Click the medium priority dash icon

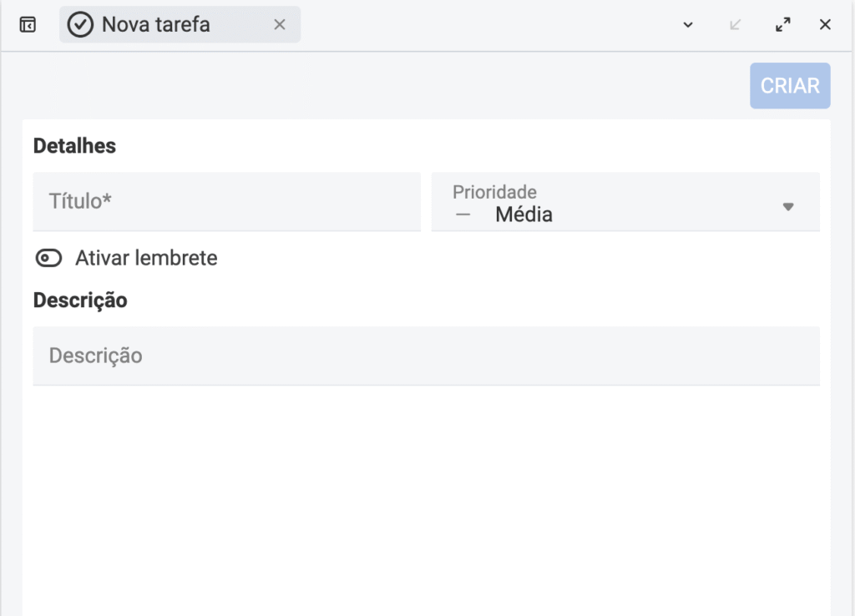(x=463, y=215)
